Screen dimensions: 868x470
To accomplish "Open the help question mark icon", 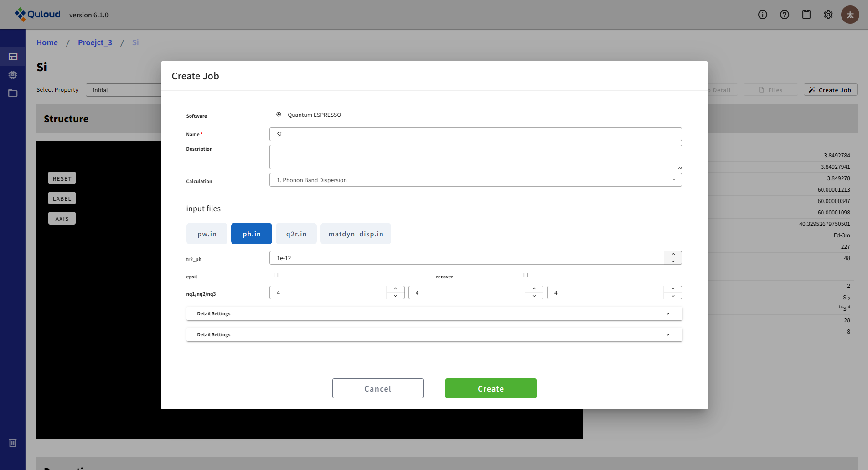I will pyautogui.click(x=784, y=15).
